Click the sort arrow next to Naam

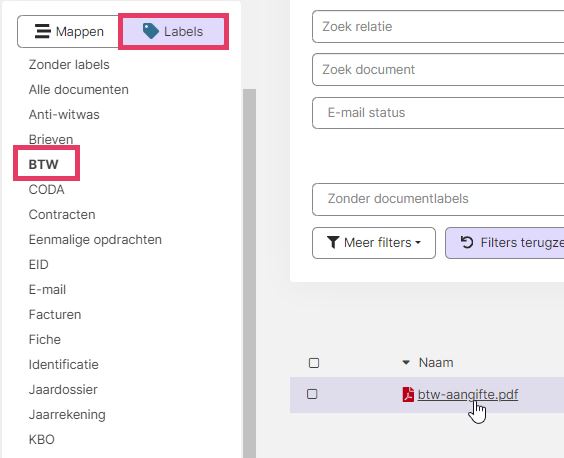[x=406, y=363]
